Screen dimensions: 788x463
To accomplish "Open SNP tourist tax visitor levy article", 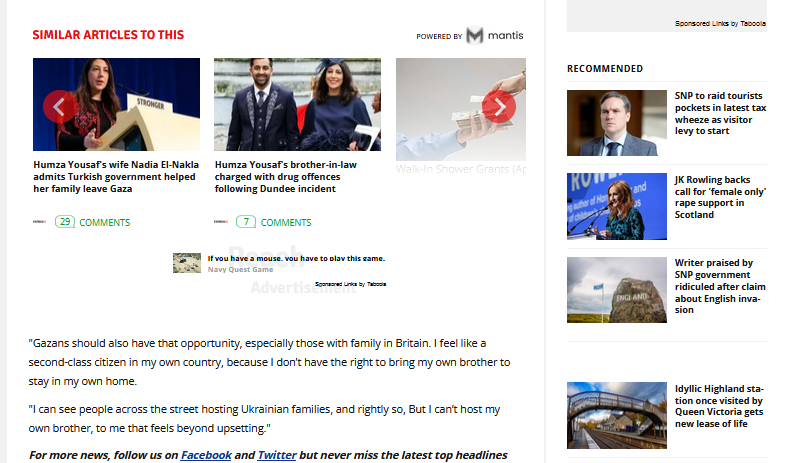I will (720, 113).
